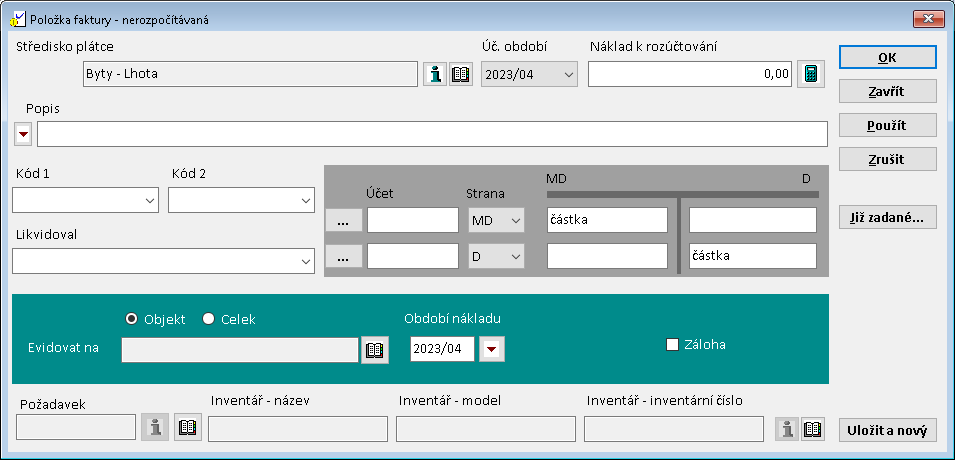The image size is (955, 460).
Task: Open the book lookup for Evidovat na
Action: click(x=375, y=349)
